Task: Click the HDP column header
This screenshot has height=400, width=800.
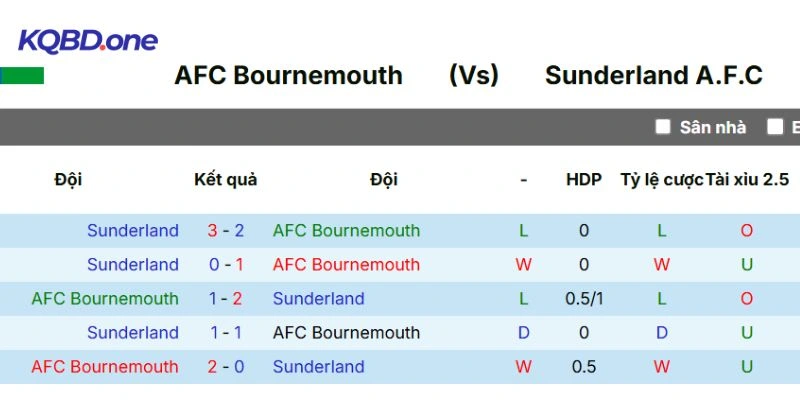Action: [x=584, y=180]
